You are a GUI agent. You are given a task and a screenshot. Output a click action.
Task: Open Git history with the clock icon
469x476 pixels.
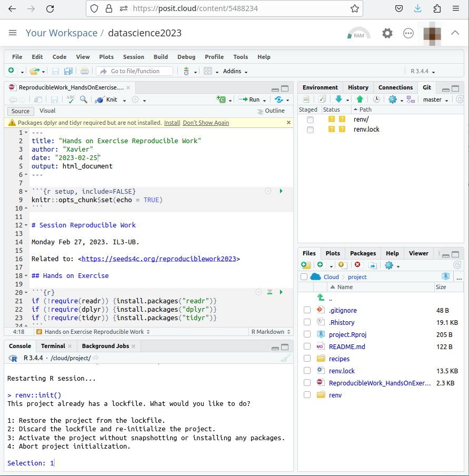click(x=376, y=100)
